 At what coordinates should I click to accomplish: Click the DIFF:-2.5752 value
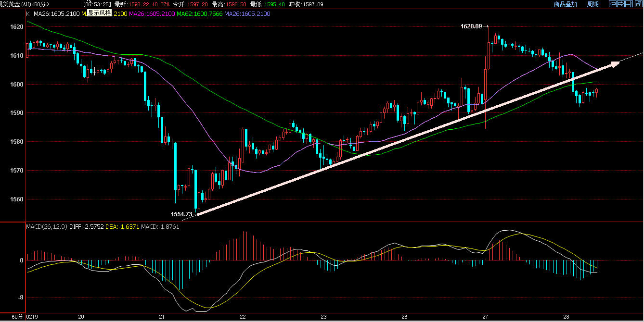pos(86,226)
